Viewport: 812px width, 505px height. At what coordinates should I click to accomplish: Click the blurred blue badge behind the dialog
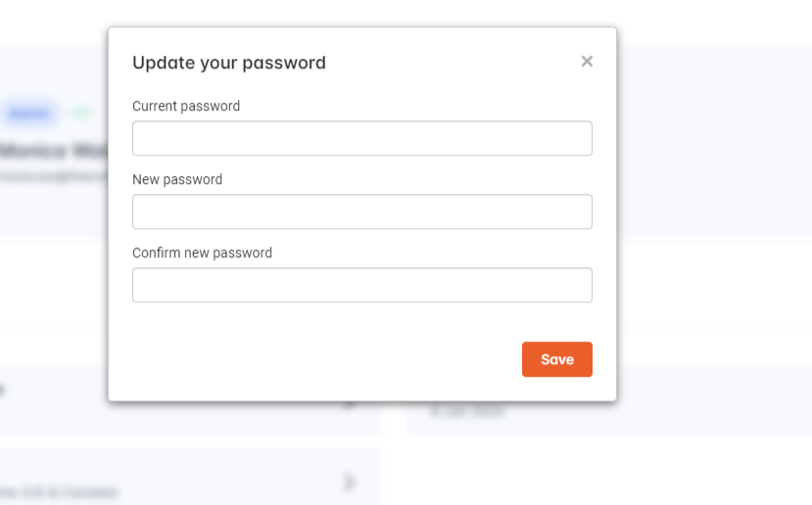(x=29, y=114)
